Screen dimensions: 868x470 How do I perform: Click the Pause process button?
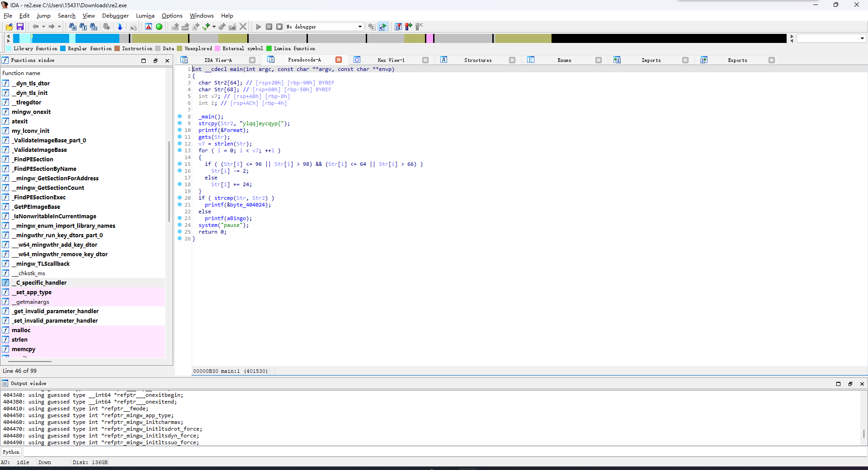point(269,27)
